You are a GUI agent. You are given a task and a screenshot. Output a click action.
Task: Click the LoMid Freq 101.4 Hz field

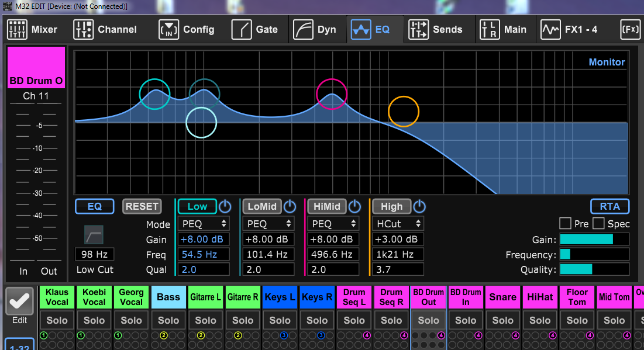pyautogui.click(x=268, y=254)
